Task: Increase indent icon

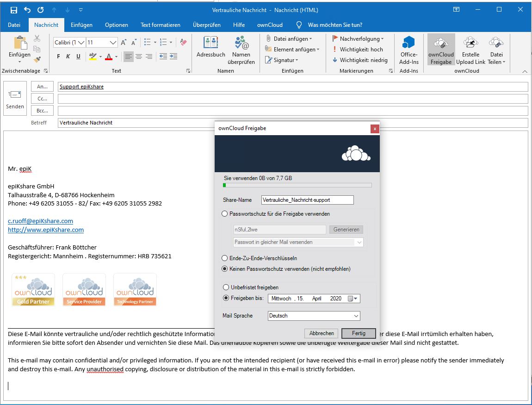Action: point(173,56)
